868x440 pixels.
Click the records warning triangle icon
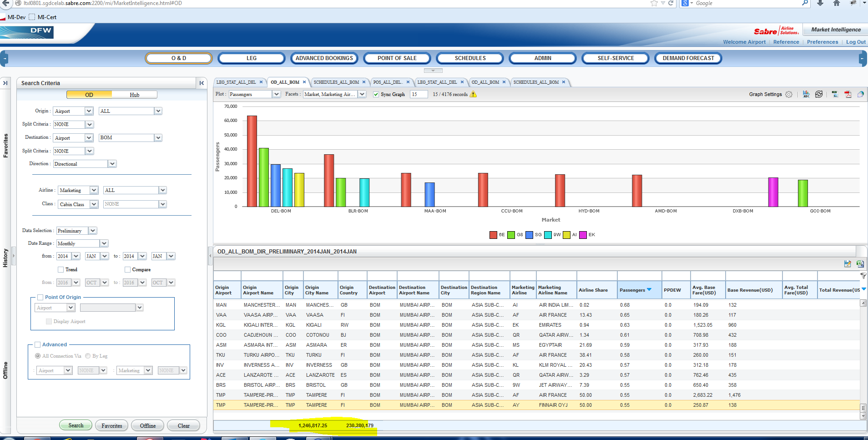474,94
